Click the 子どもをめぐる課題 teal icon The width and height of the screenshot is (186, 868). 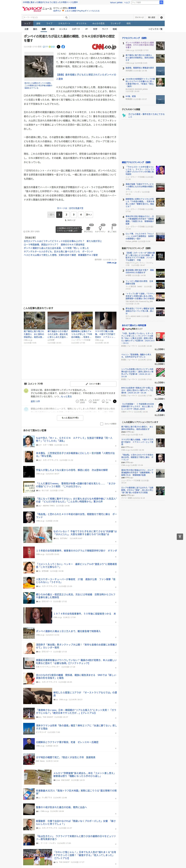click(x=124, y=115)
